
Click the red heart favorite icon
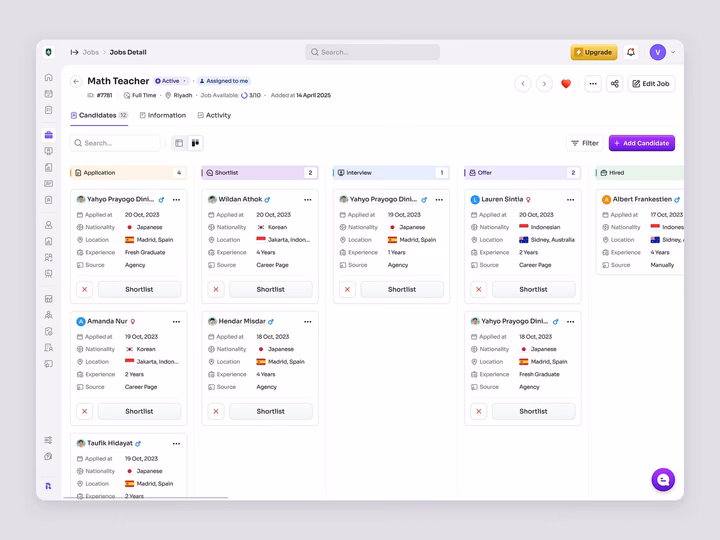tap(566, 84)
